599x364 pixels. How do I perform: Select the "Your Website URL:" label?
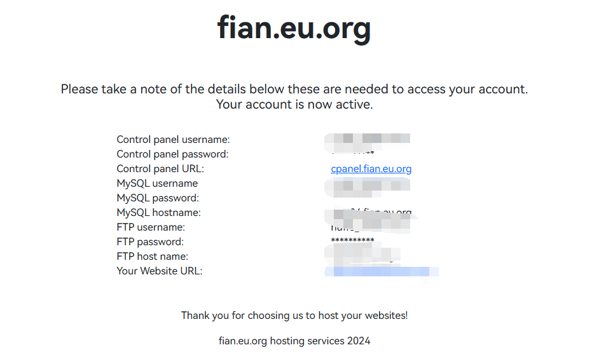pyautogui.click(x=159, y=271)
